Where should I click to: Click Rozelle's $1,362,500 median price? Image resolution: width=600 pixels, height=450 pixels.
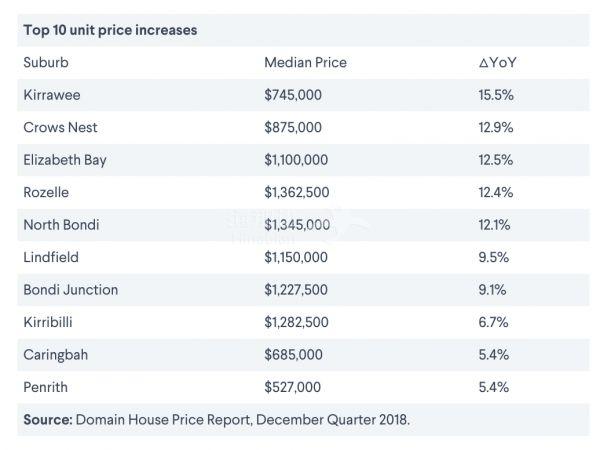tap(297, 192)
